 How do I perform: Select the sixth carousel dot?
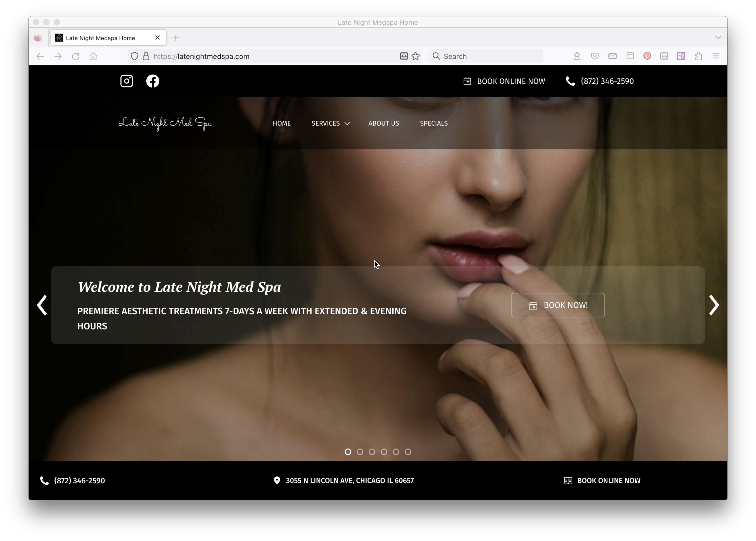click(x=408, y=452)
